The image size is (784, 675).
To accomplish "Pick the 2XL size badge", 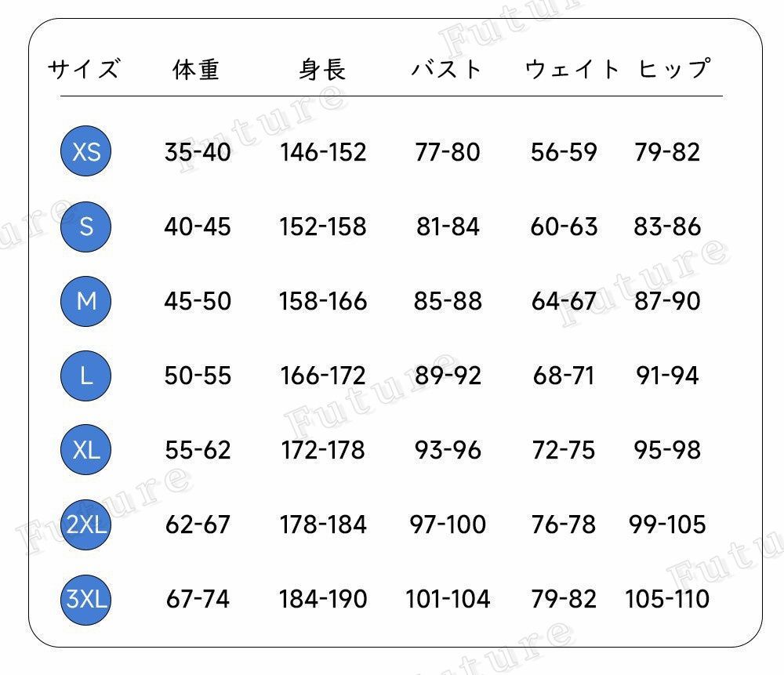I will [85, 524].
